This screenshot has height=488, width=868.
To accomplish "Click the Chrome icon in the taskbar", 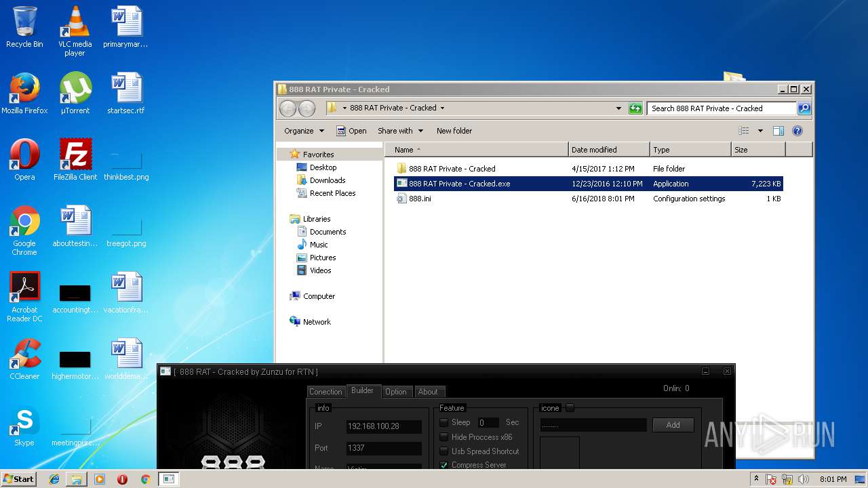I will (x=145, y=479).
